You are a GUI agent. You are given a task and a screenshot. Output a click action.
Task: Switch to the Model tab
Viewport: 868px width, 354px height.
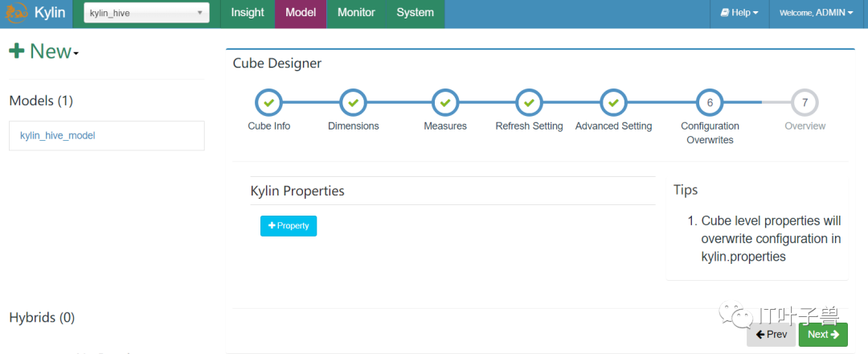[x=301, y=13]
